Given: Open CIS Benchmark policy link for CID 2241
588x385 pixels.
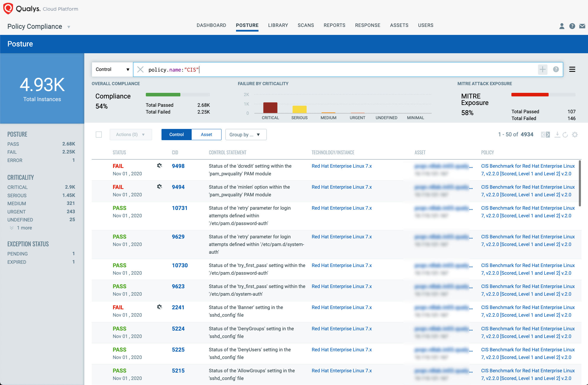Looking at the screenshot, I should [x=528, y=311].
